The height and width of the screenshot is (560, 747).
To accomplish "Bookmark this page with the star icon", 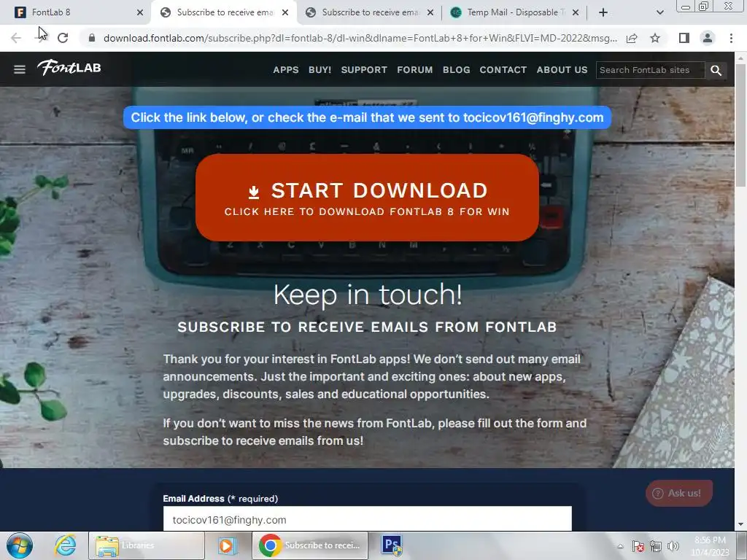I will click(655, 38).
